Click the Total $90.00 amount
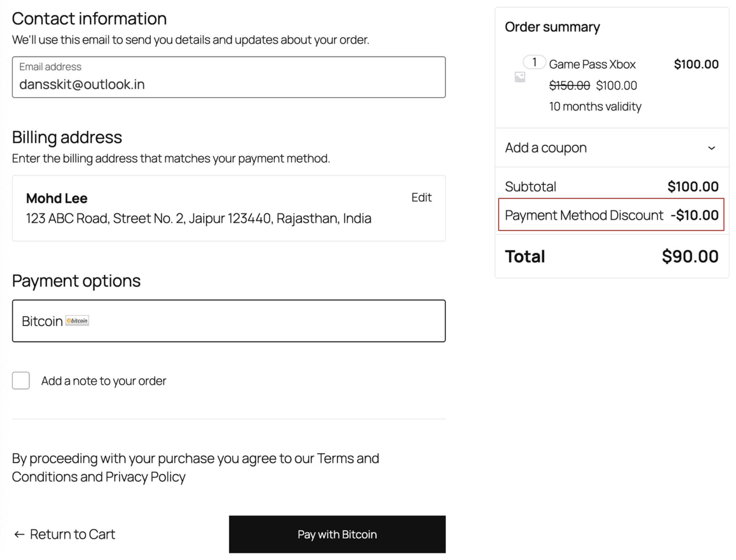 (x=690, y=256)
